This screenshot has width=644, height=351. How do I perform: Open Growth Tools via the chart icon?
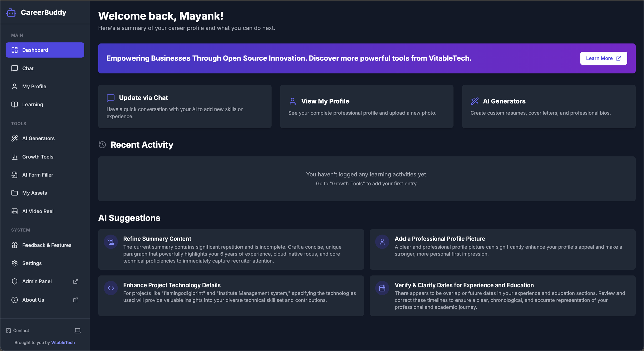click(15, 157)
